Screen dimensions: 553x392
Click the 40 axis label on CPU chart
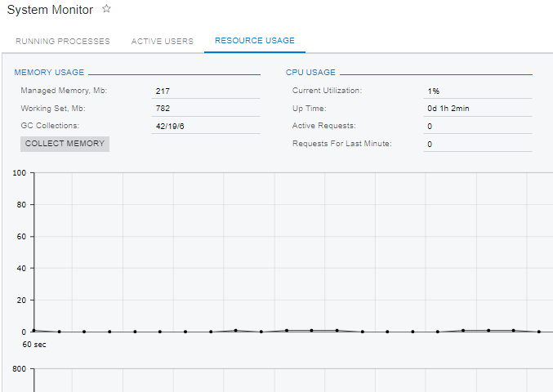[21, 268]
